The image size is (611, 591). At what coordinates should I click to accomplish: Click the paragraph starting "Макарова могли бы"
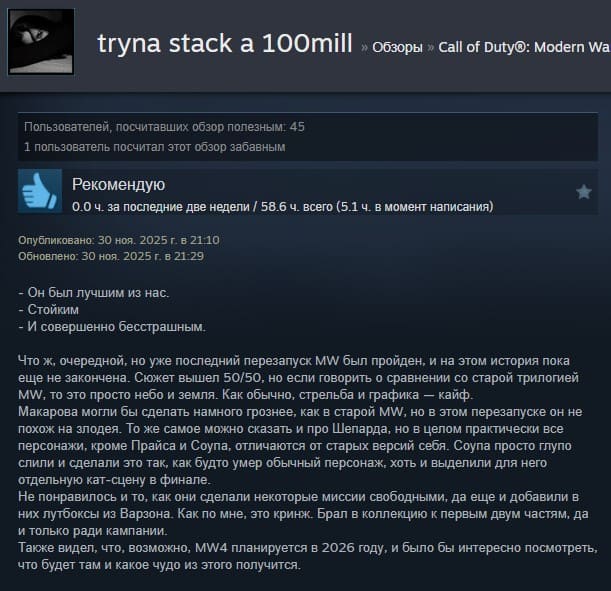tap(300, 446)
